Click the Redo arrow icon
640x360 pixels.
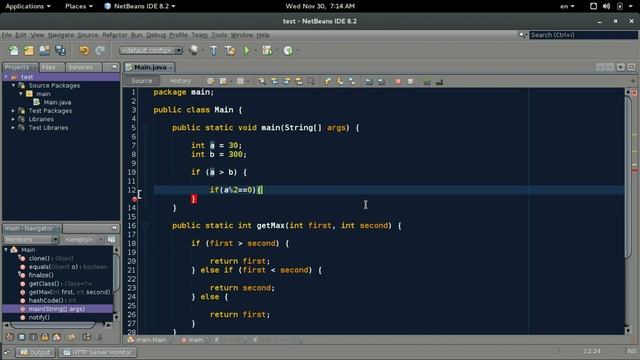[x=100, y=51]
